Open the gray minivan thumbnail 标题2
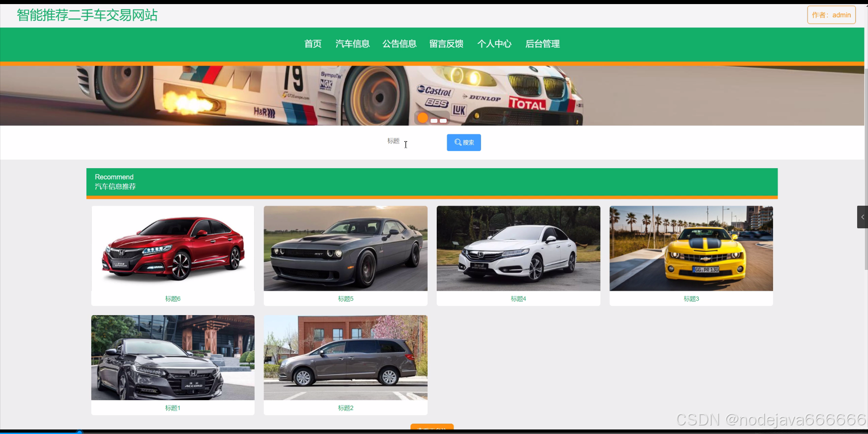 pos(345,358)
